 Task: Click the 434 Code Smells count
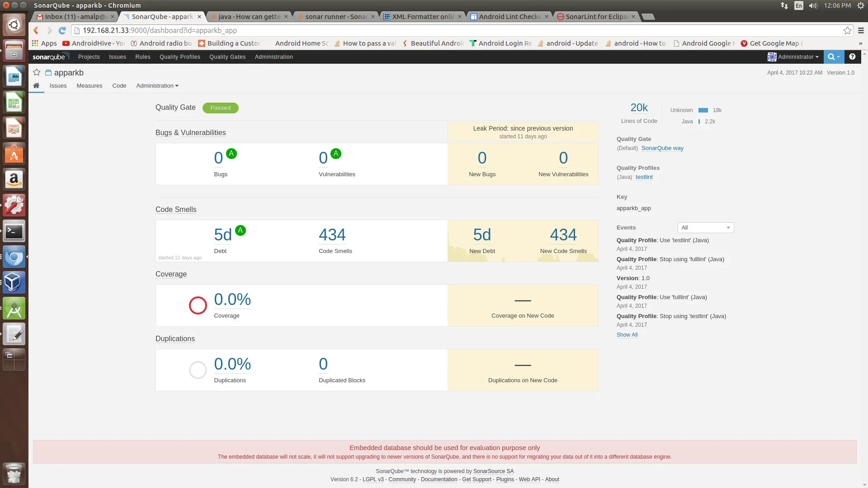pyautogui.click(x=332, y=235)
